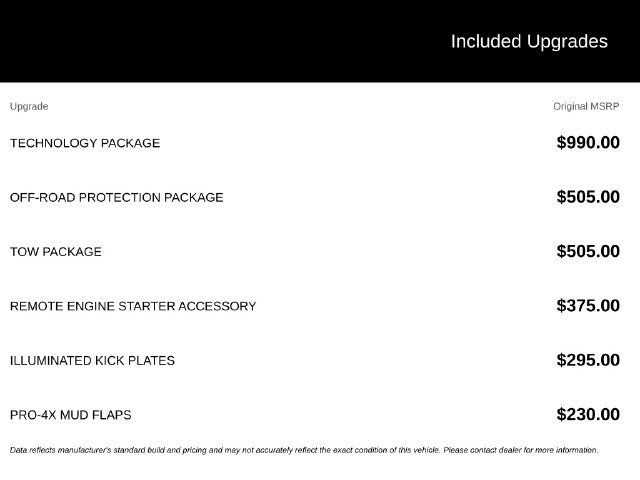Select the ILLUMINATED KICK PLATES entry

tap(92, 360)
